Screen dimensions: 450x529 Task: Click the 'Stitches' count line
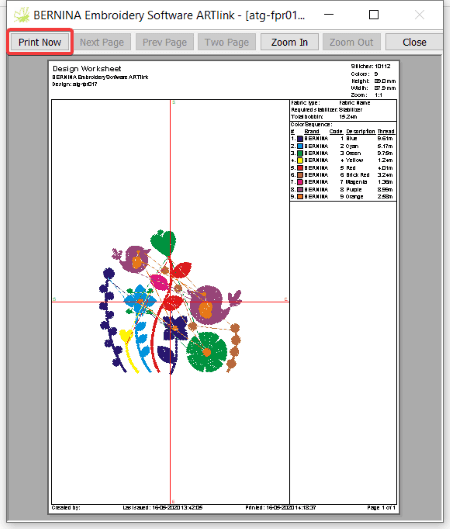370,66
